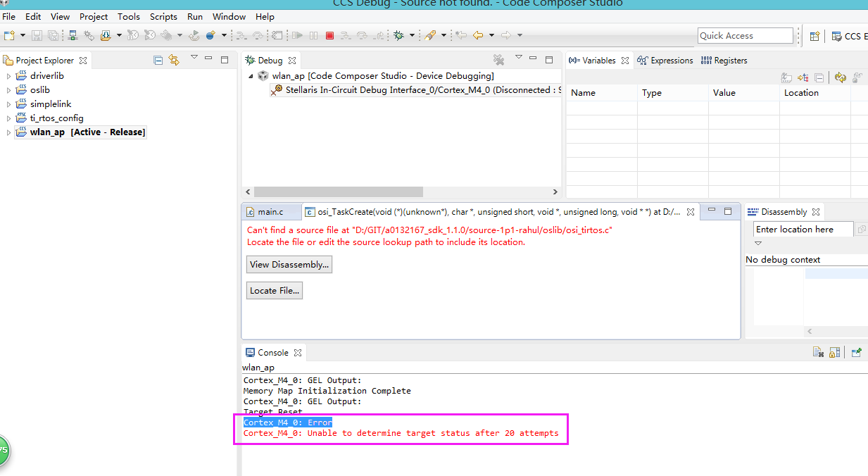Viewport: 868px width, 476px height.
Task: Click the Forward navigation arrow
Action: click(x=505, y=35)
